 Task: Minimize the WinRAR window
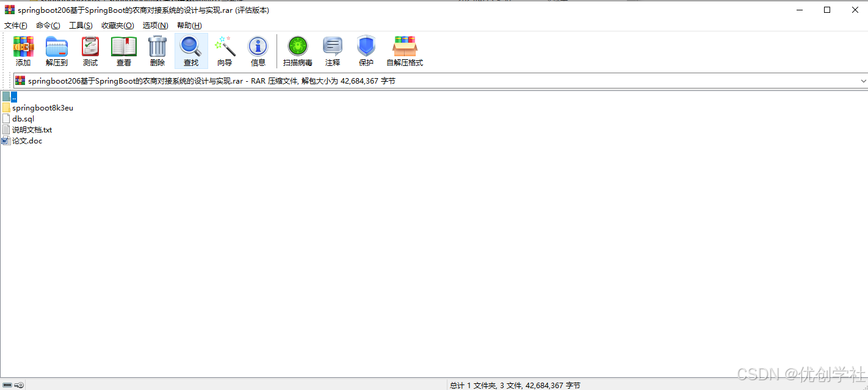799,10
